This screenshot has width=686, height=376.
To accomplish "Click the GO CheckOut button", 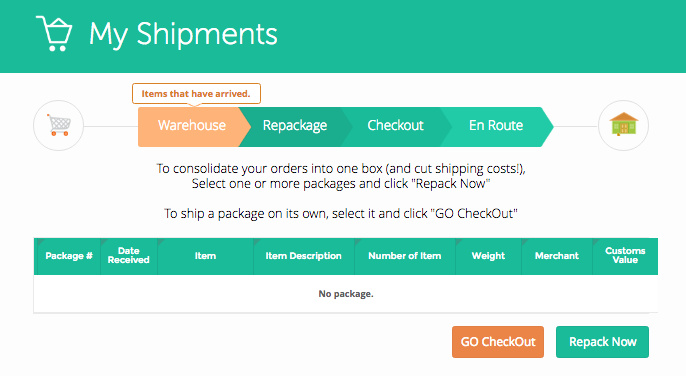I will [x=498, y=342].
